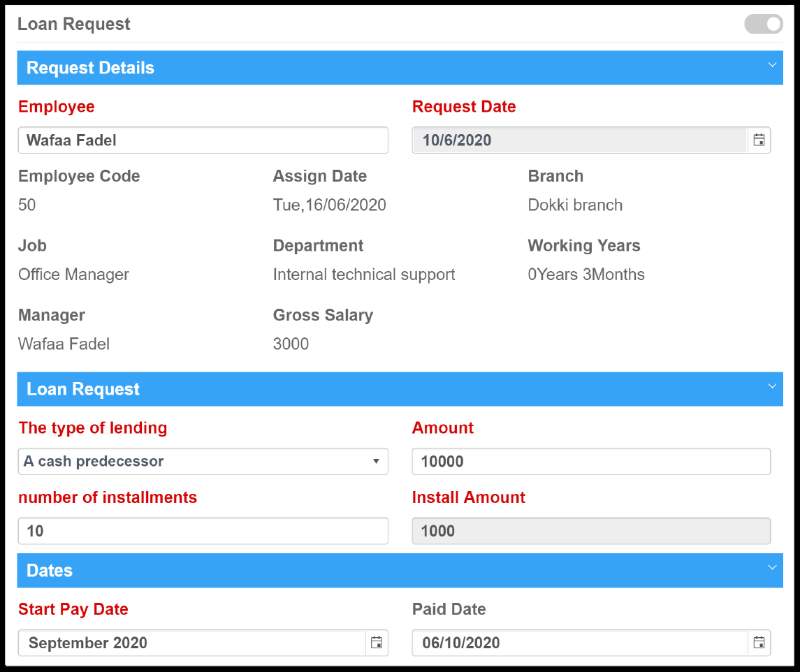Select the Office Manager job text
Screen dimensions: 800x672
point(73,275)
